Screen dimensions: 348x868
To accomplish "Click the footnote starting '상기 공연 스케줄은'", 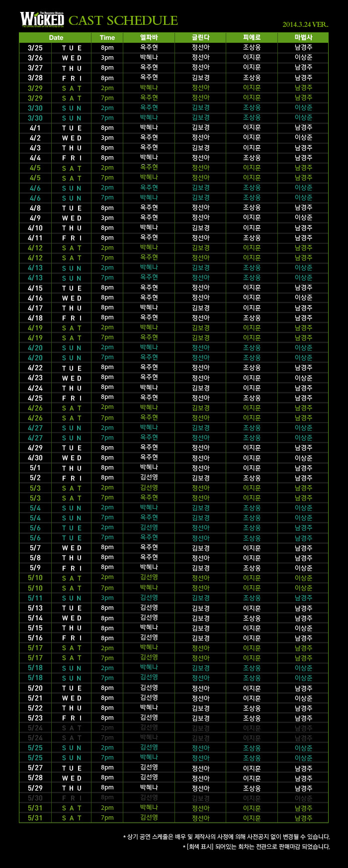I will pyautogui.click(x=226, y=837).
